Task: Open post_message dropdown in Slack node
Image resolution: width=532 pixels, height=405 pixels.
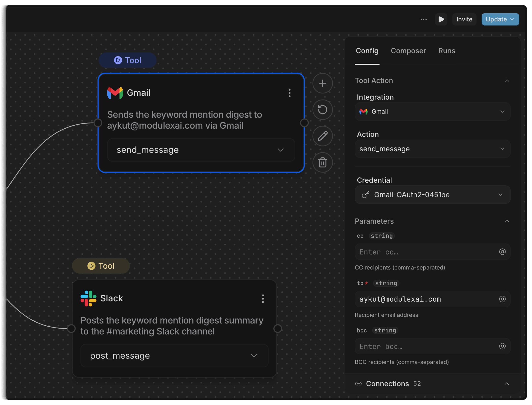Action: 174,356
